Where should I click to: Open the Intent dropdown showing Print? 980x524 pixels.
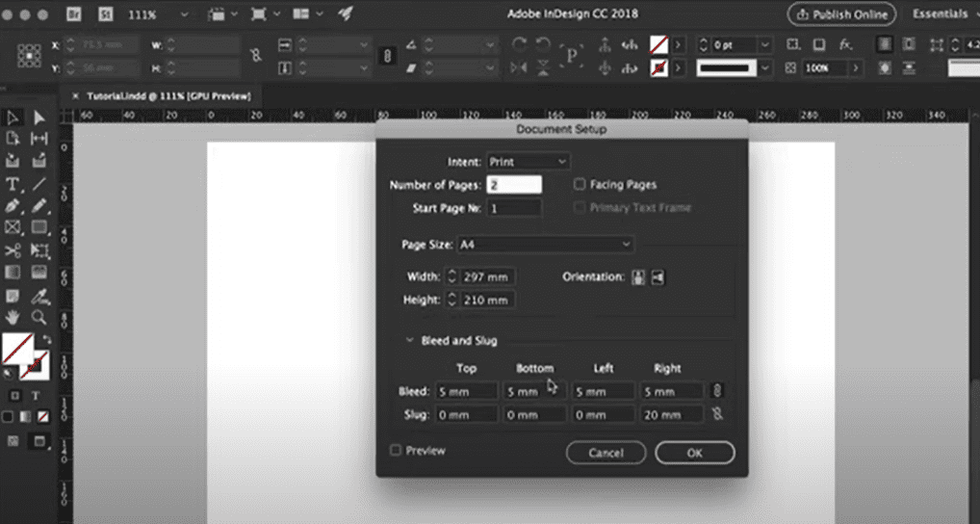[x=529, y=162]
